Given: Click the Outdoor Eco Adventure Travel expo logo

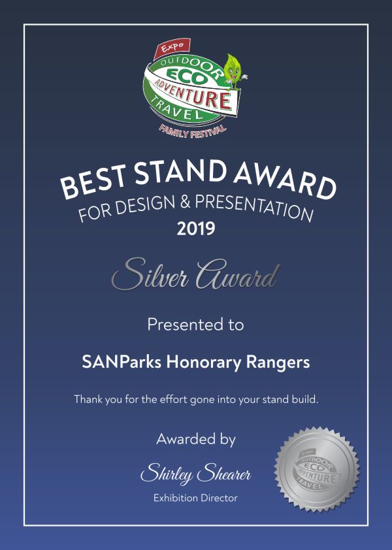Looking at the screenshot, I should 195,88.
